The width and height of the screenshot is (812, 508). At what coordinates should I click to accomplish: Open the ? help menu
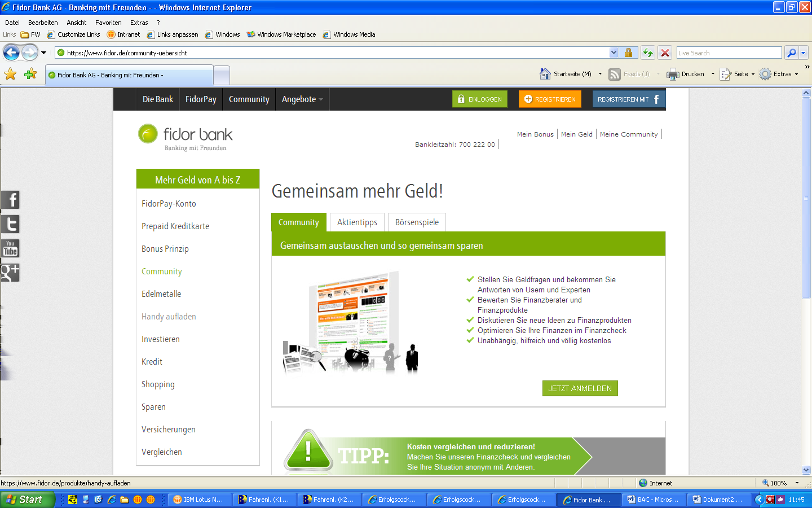[158, 23]
